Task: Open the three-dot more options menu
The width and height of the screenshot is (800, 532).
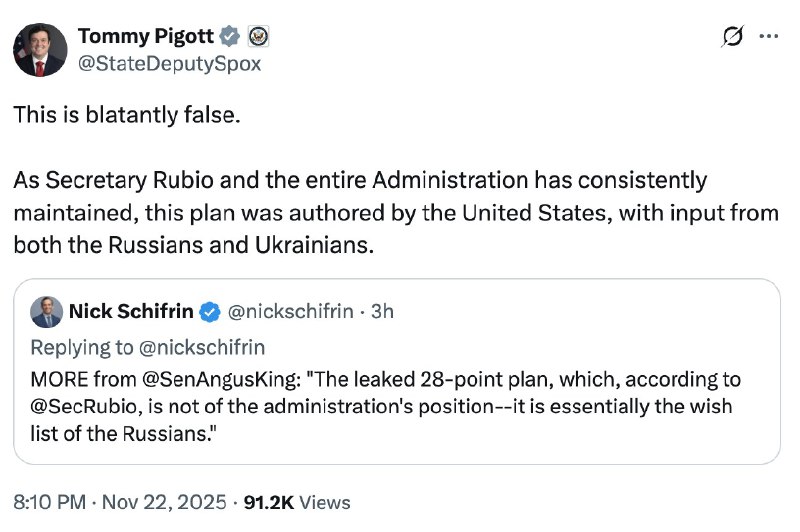Action: (769, 36)
